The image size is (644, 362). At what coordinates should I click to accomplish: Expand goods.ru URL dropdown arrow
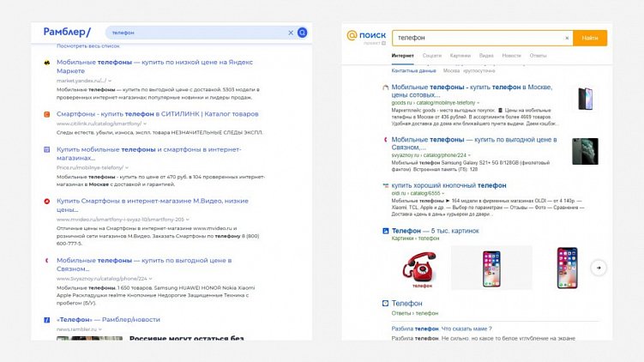click(478, 103)
